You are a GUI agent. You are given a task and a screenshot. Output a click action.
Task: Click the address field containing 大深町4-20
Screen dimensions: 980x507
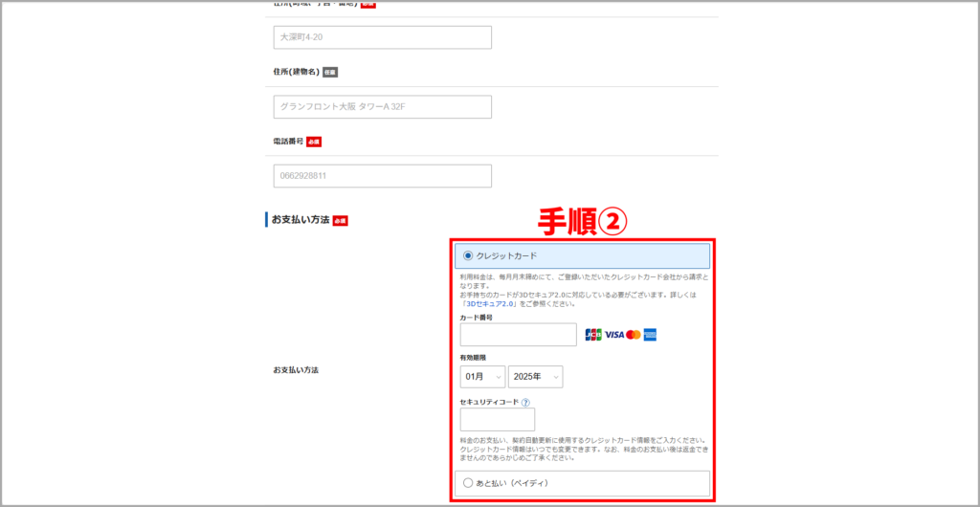382,37
